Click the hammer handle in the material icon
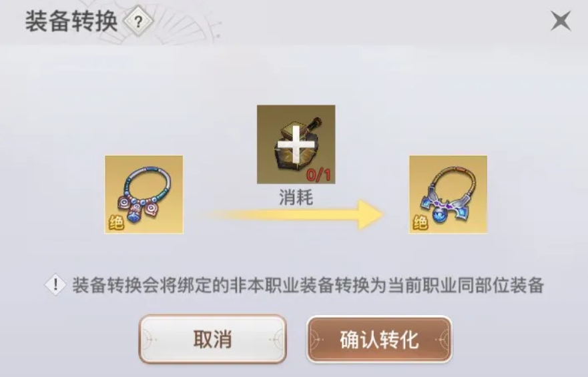Image resolution: width=588 pixels, height=377 pixels. (314, 125)
